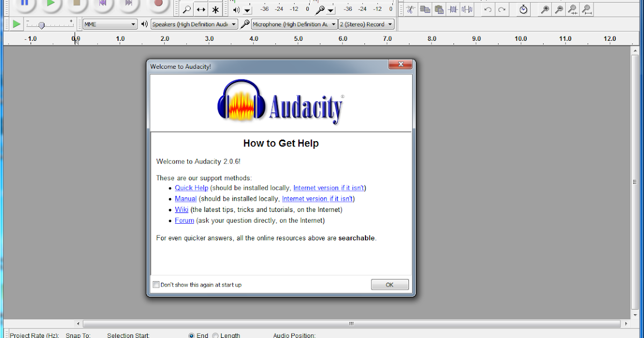Click the horizontal scrollbar left arrow
The image size is (644, 338).
pos(79,324)
